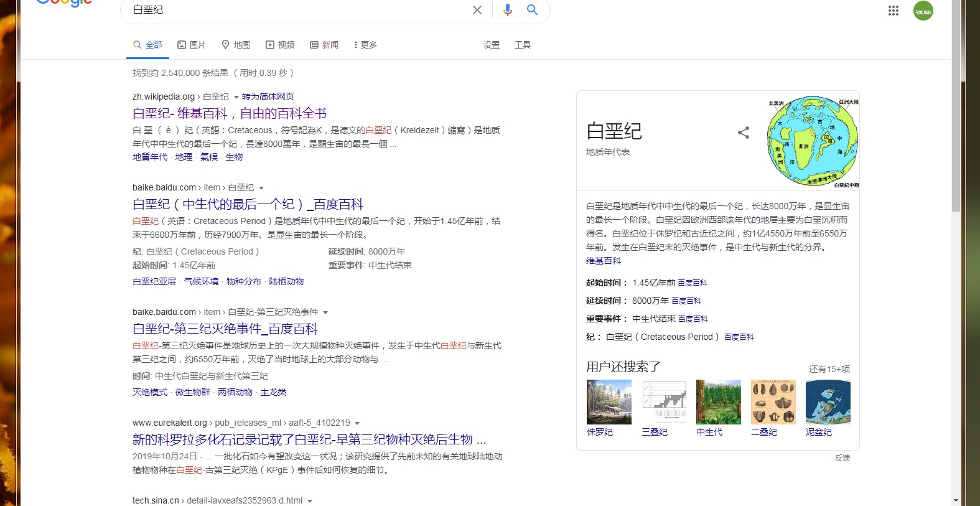Image resolution: width=980 pixels, height=506 pixels.
Task: Open the 地理 sitelink
Action: [184, 157]
